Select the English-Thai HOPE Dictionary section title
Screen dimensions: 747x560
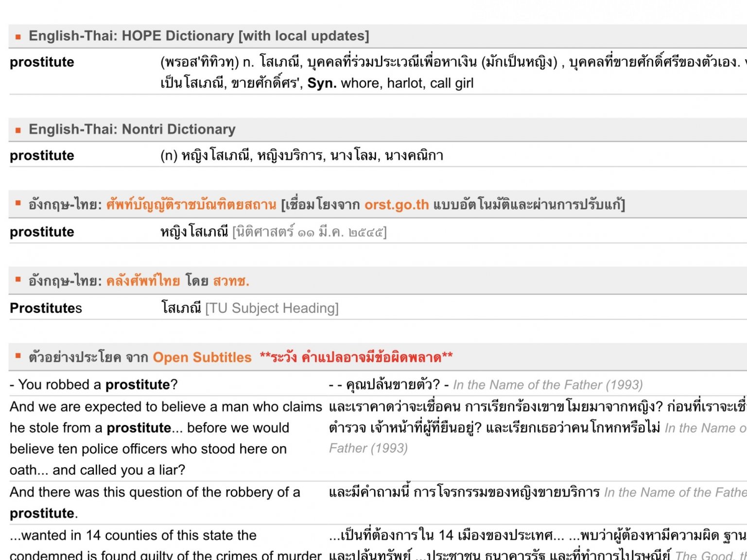[199, 36]
